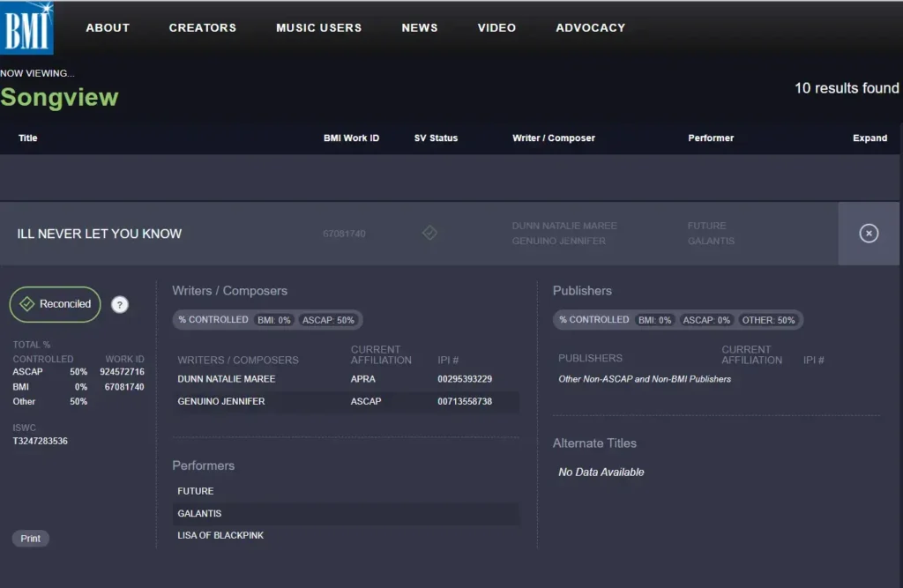The width and height of the screenshot is (903, 588).
Task: Select performer GALANTIS in the Performers list
Action: click(x=199, y=513)
